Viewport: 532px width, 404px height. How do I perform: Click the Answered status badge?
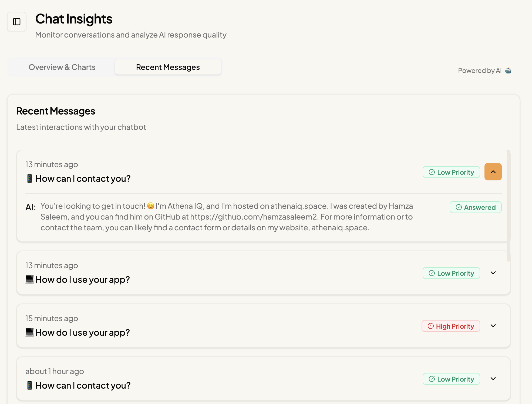point(475,207)
